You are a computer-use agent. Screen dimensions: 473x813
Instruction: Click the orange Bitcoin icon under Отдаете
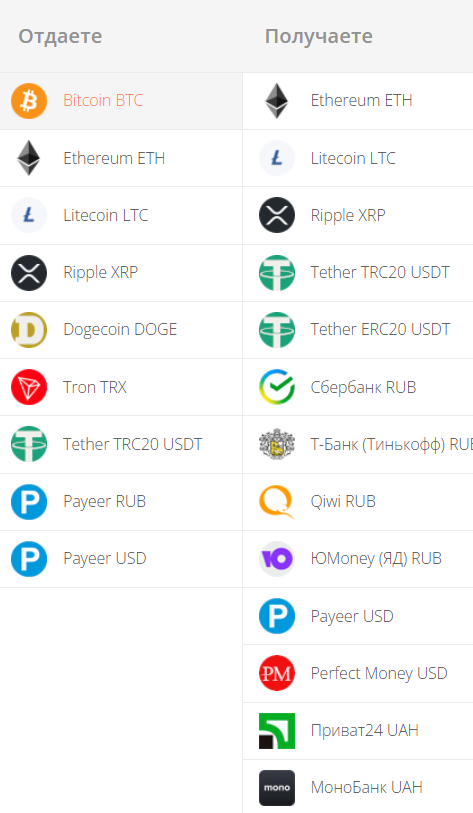coord(29,101)
